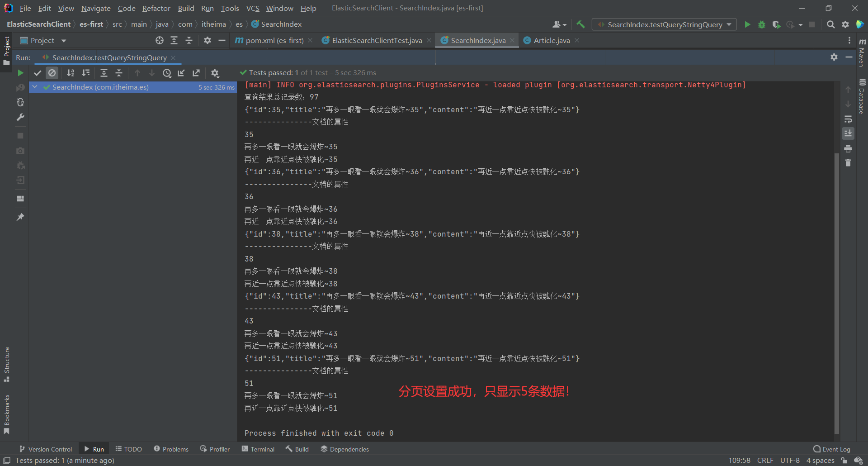Collapse all in Project panel header
868x466 pixels.
tap(189, 41)
